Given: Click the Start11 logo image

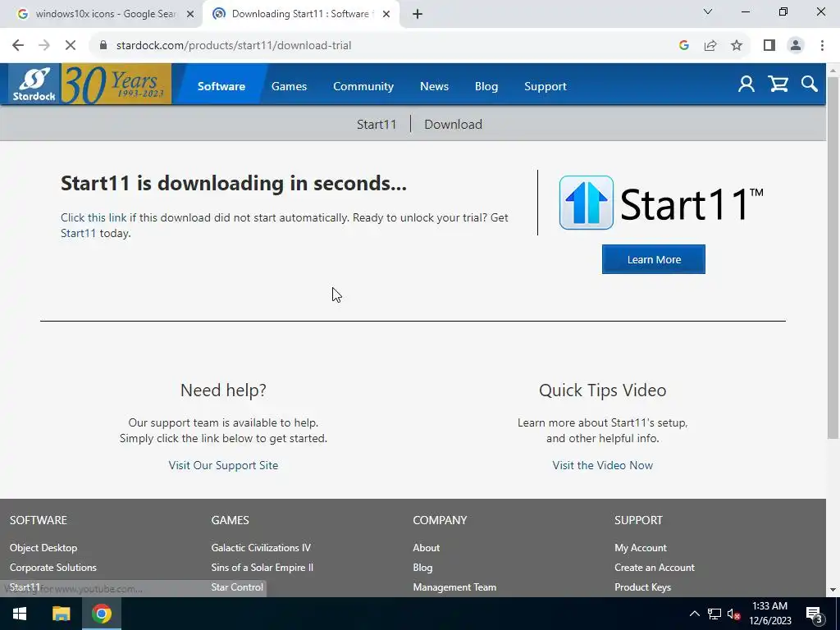Looking at the screenshot, I should click(661, 203).
